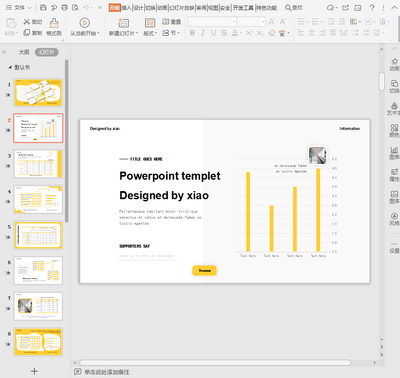Switch to the 大纲 outline tab

point(24,52)
